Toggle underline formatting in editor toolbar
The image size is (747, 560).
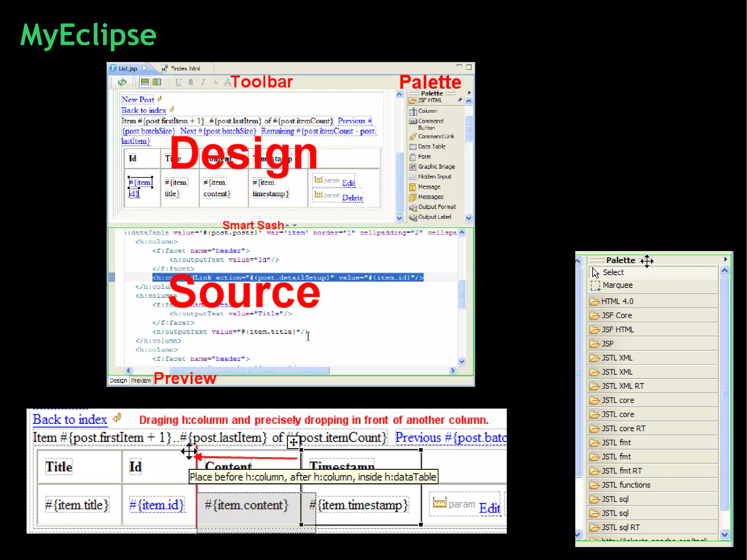[x=178, y=82]
